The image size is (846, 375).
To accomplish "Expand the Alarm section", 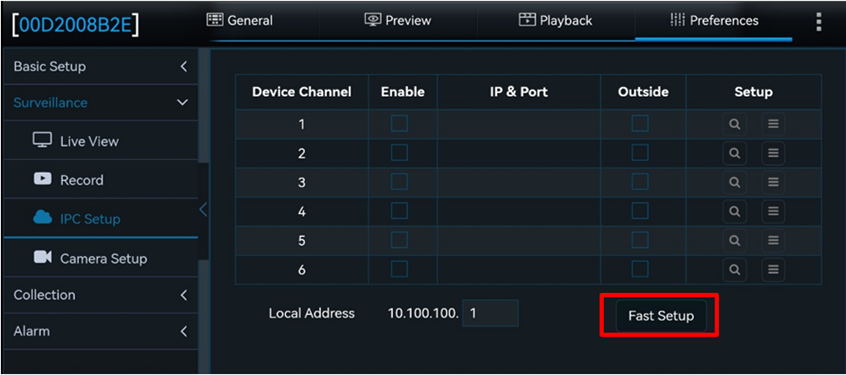I will [100, 331].
